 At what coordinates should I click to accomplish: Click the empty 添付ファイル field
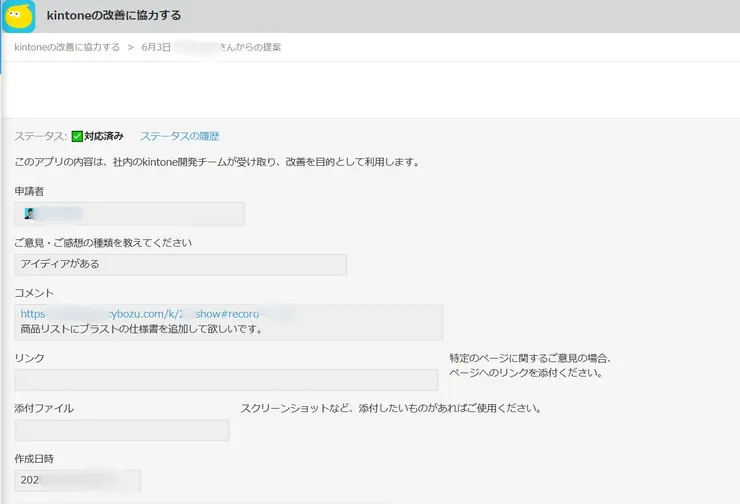[122, 430]
